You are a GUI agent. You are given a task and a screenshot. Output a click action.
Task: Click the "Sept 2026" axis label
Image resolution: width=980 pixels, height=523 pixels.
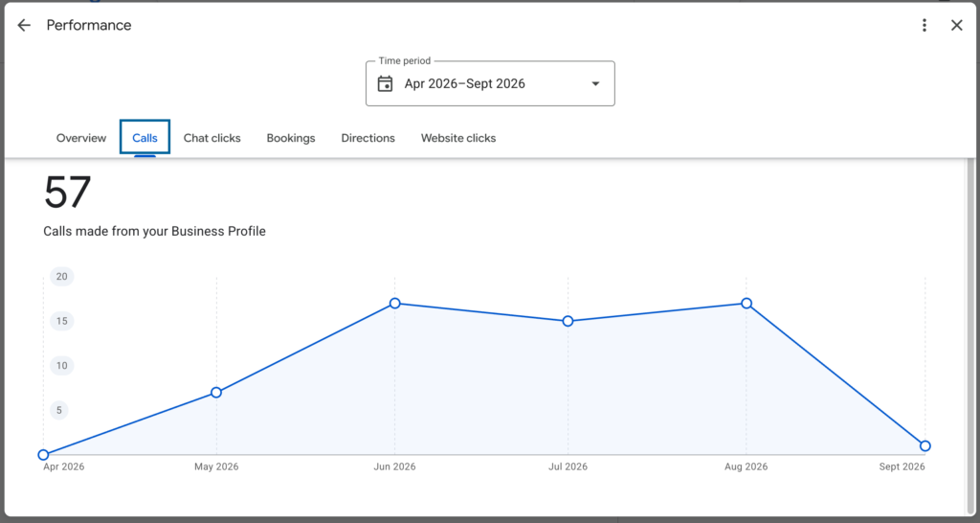pos(902,466)
